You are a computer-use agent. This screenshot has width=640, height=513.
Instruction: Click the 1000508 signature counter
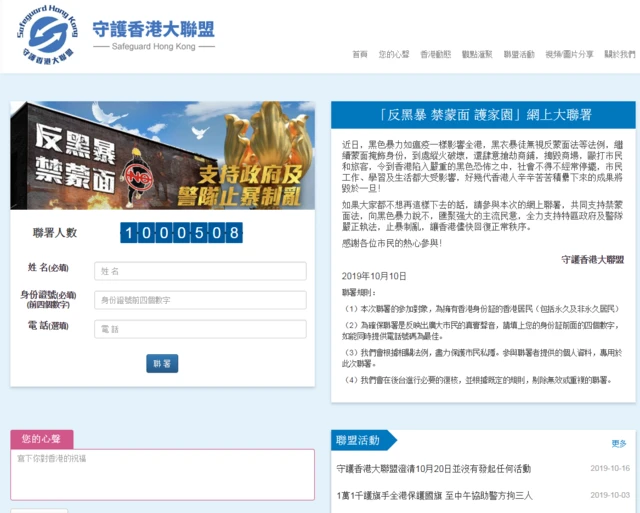click(182, 233)
